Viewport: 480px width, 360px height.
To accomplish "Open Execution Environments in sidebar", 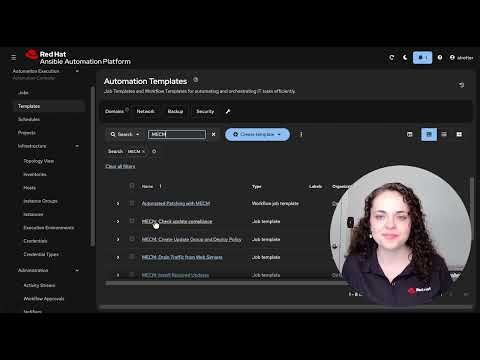I will (x=49, y=228).
